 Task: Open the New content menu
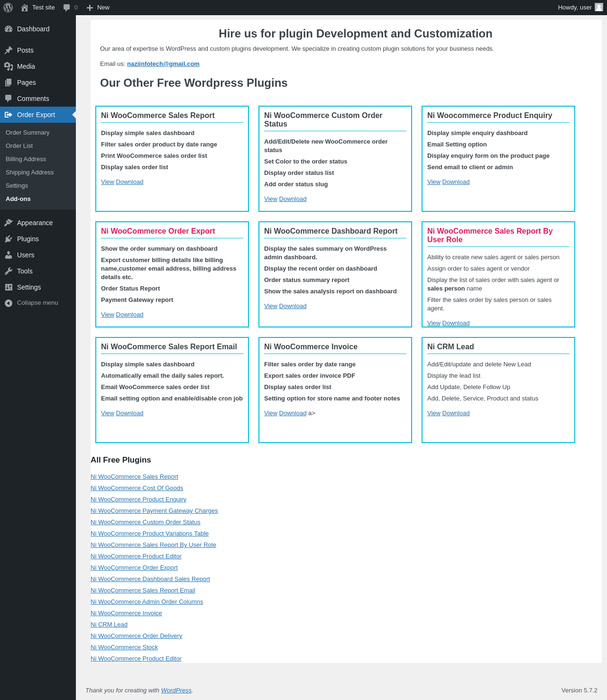98,8
